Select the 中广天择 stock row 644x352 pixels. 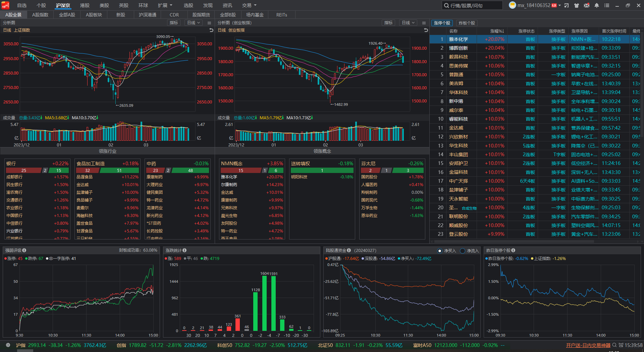click(x=535, y=181)
